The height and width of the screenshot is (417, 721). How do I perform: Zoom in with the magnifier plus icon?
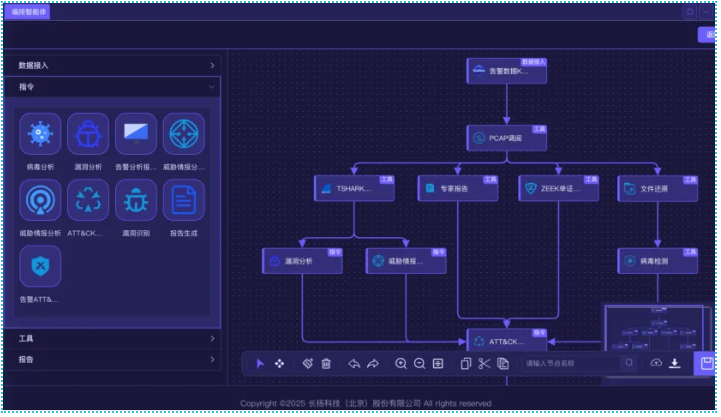(401, 363)
